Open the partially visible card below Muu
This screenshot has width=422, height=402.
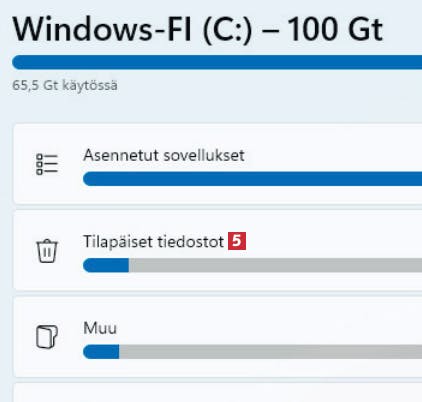[217, 393]
